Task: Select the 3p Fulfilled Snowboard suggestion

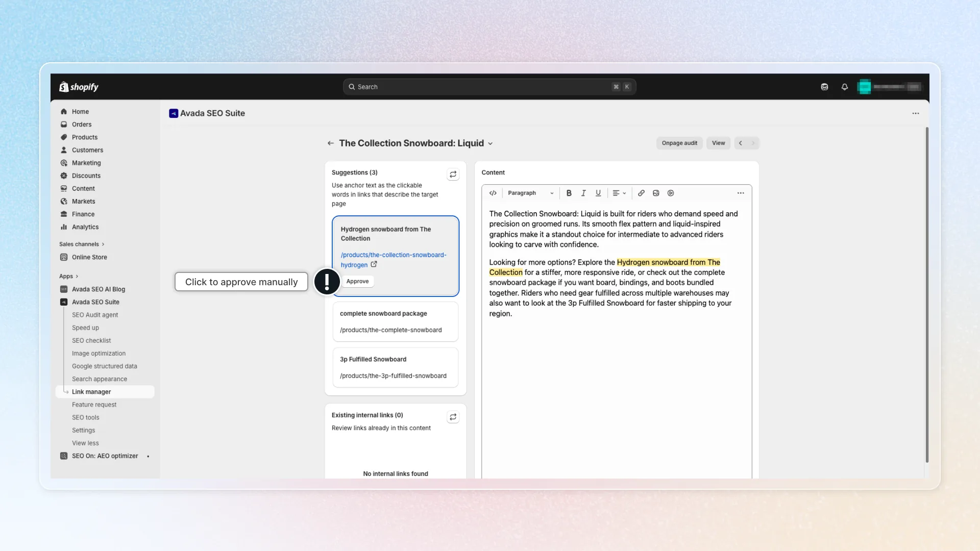Action: coord(396,367)
